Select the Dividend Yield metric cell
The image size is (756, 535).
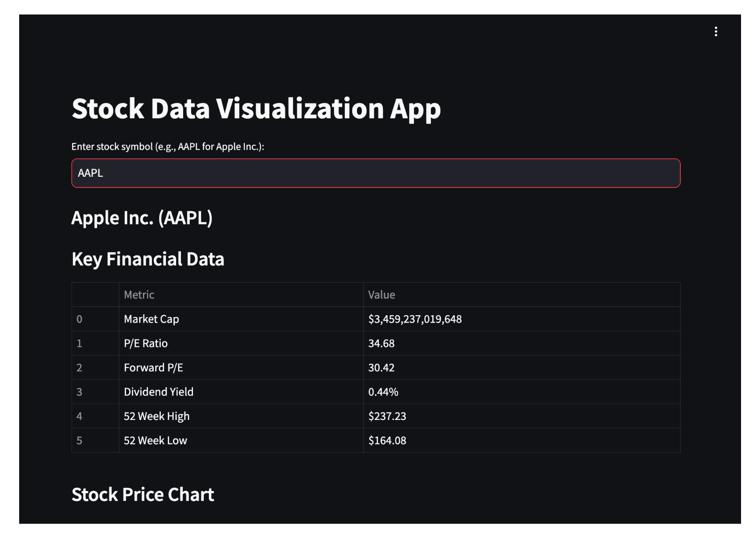(x=158, y=392)
